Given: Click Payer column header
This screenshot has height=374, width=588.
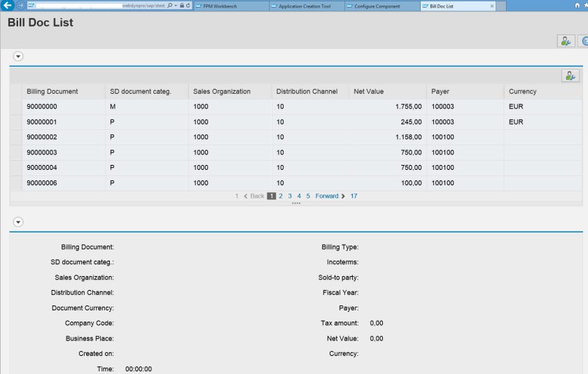Looking at the screenshot, I should tap(465, 92).
